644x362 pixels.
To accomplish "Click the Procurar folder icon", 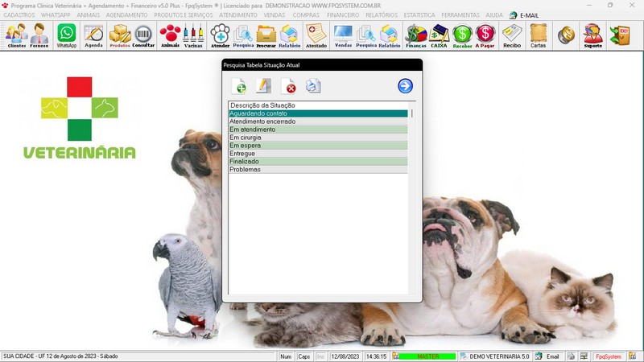I will [266, 35].
